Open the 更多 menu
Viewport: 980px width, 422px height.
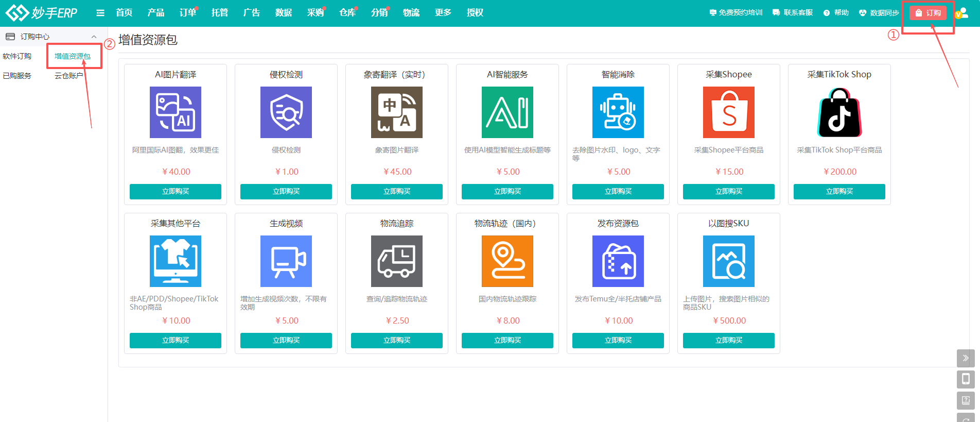pyautogui.click(x=443, y=13)
